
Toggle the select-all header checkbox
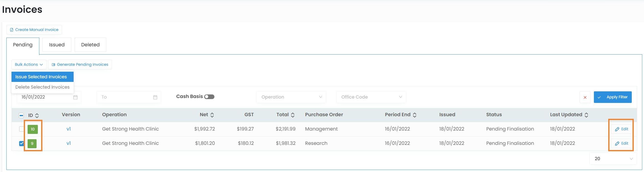tap(21, 115)
